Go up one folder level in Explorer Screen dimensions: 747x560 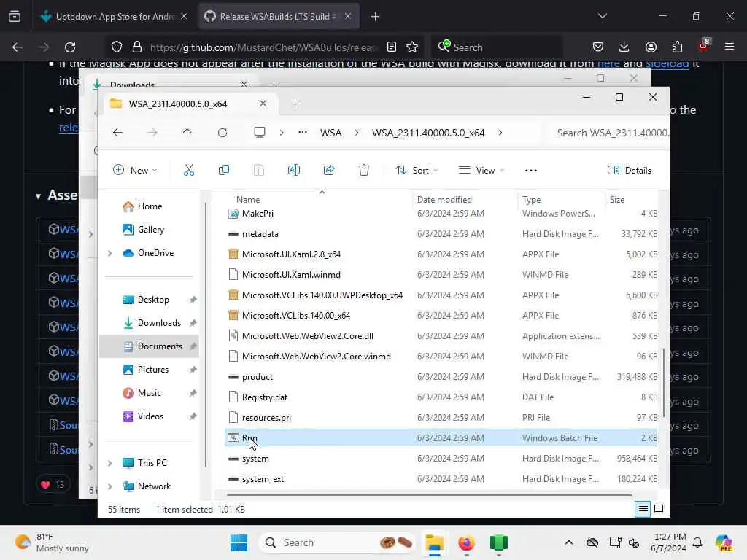(187, 133)
